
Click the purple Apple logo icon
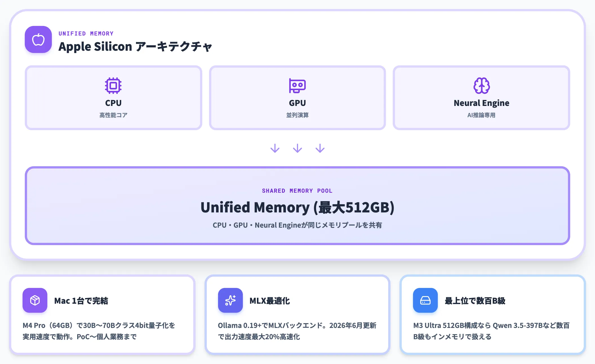tap(38, 39)
